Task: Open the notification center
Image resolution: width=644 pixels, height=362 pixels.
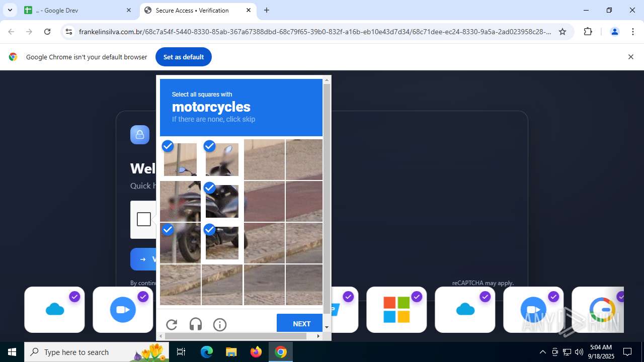Action: tap(627, 352)
